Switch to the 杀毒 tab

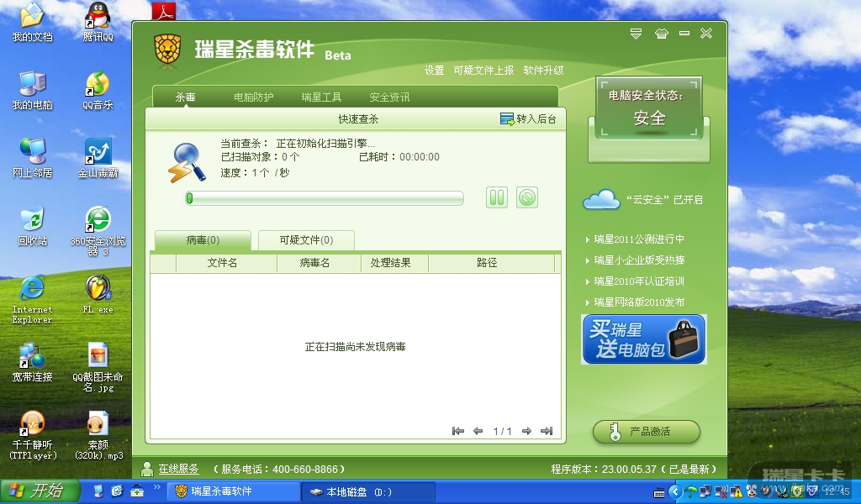pos(185,97)
